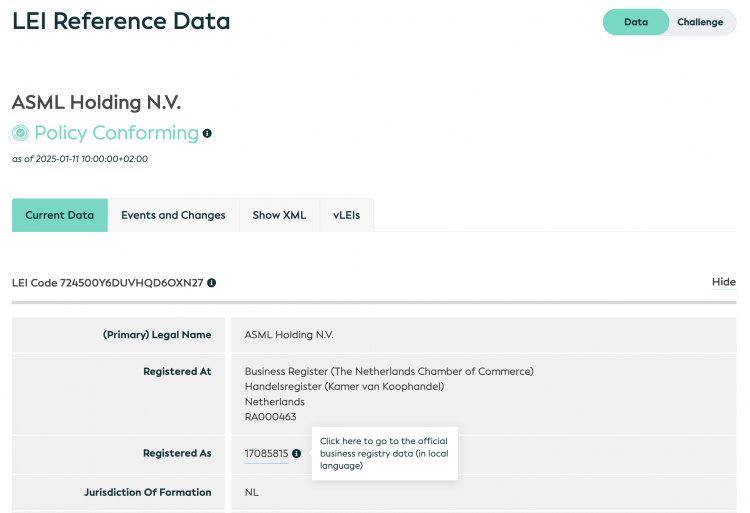The height and width of the screenshot is (513, 750).
Task: Select the Current Data tab
Action: click(60, 215)
